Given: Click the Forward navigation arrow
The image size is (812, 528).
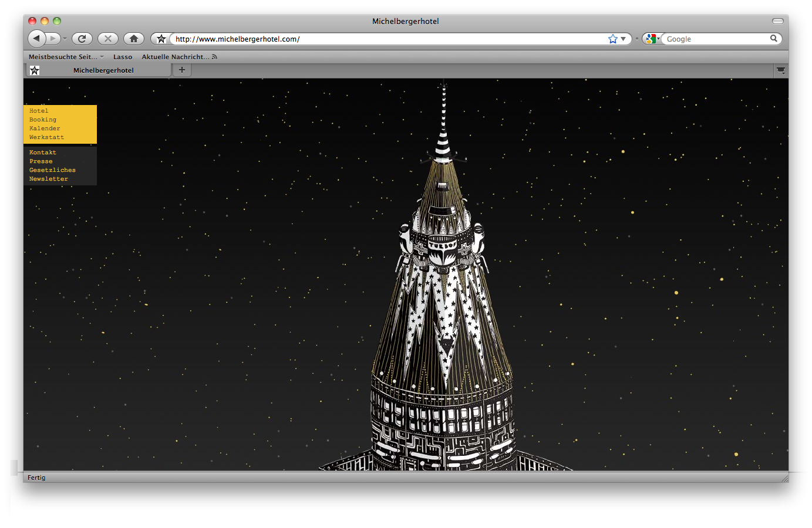Looking at the screenshot, I should (53, 39).
